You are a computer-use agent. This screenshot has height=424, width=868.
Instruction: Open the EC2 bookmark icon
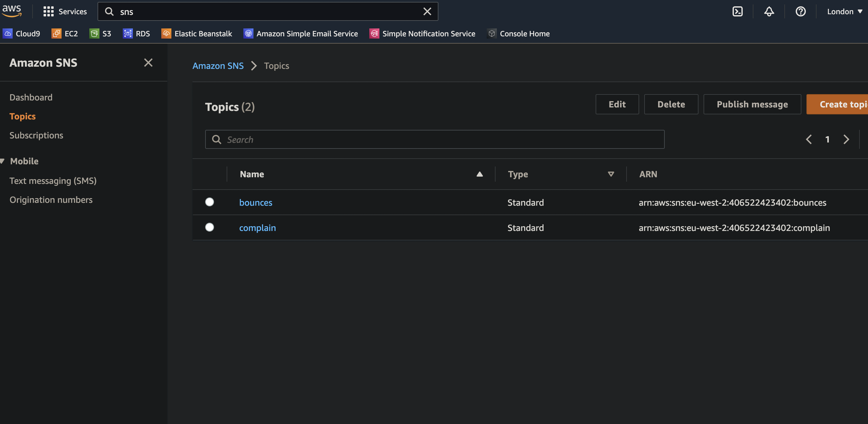(x=56, y=33)
